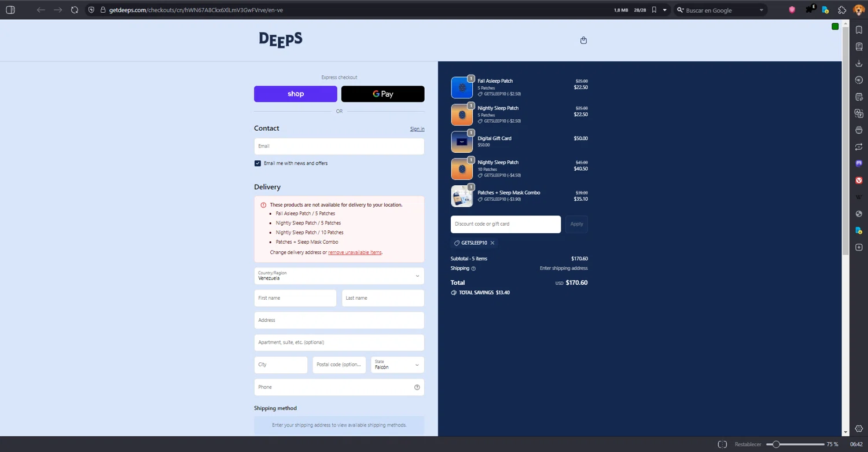
Task: Go forward to the next page
Action: (x=58, y=10)
